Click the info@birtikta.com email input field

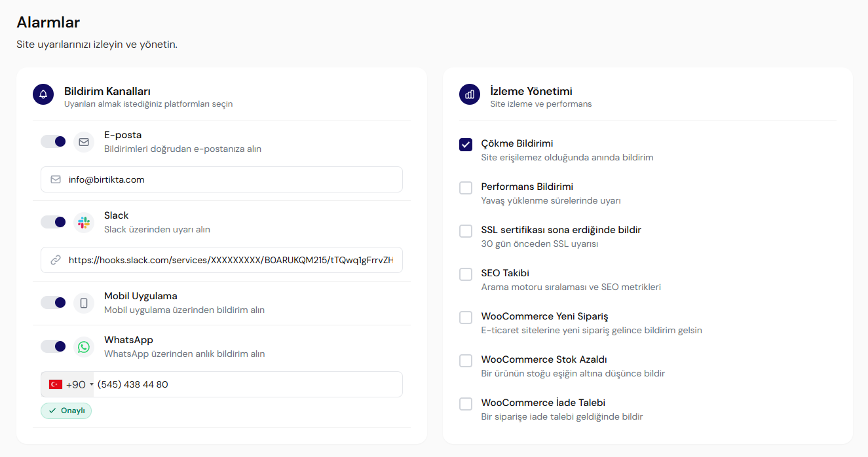click(x=221, y=179)
